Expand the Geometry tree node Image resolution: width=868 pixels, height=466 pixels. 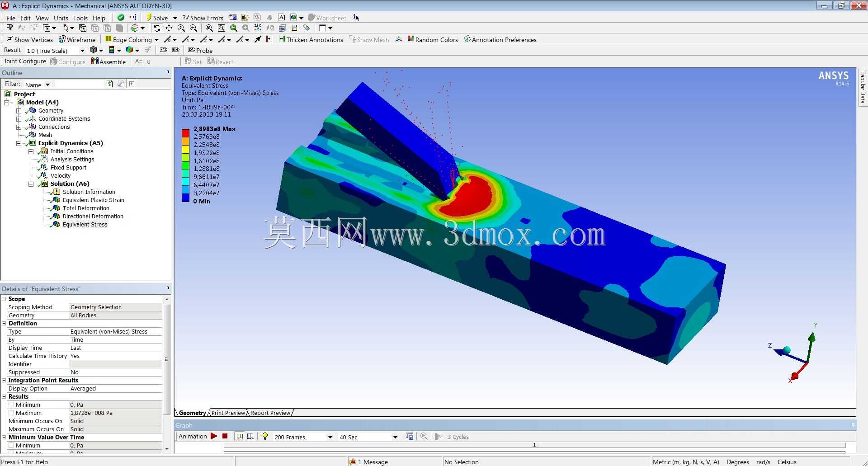tap(19, 111)
